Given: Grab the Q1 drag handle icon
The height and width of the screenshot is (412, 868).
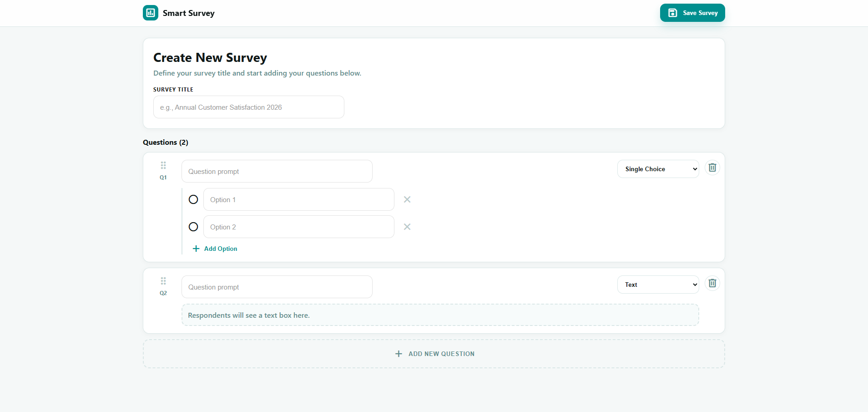Looking at the screenshot, I should pyautogui.click(x=163, y=165).
